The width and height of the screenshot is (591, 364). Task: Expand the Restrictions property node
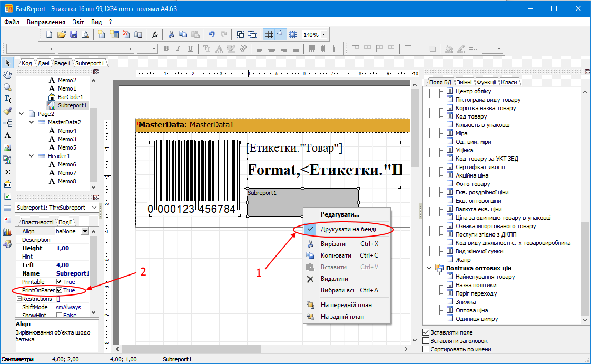point(19,299)
